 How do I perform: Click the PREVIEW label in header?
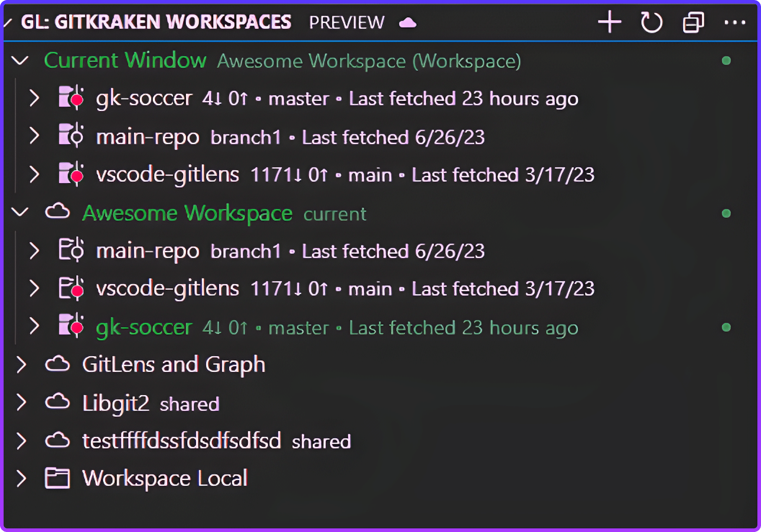(347, 22)
